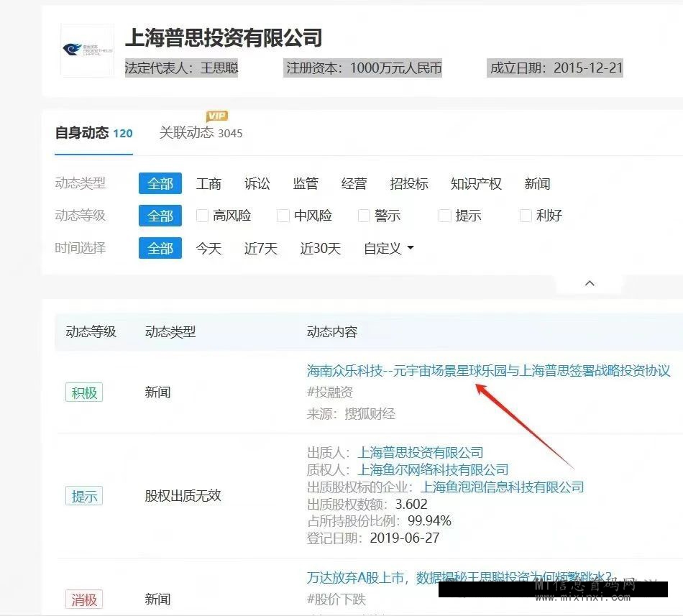683x616 pixels.
Task: Open the 海南众乐科技 news headline
Action: click(488, 371)
